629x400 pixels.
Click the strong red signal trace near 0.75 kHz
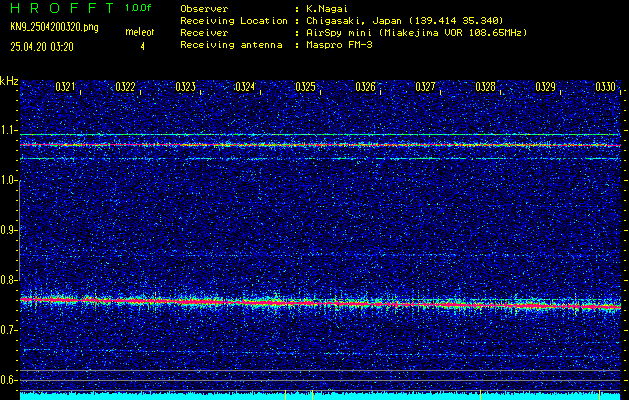[320, 303]
